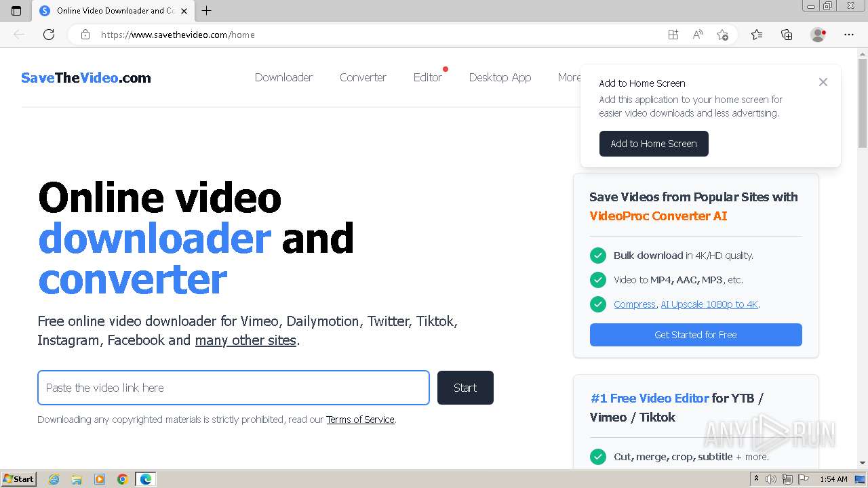This screenshot has height=488, width=868.
Task: Open the Action Center flag tray icon
Action: tap(804, 479)
